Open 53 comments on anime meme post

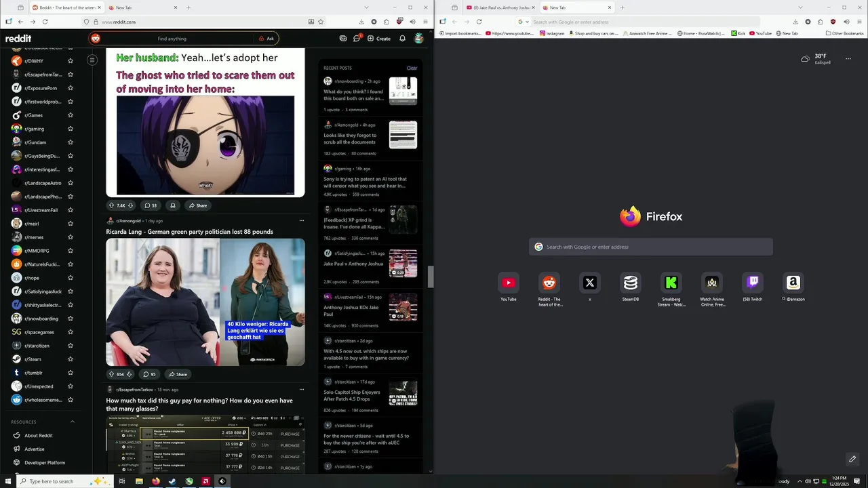[151, 205]
